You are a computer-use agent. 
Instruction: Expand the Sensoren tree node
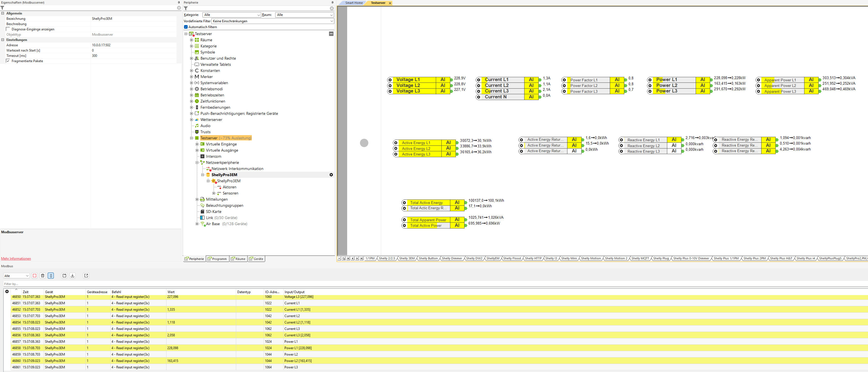[214, 193]
